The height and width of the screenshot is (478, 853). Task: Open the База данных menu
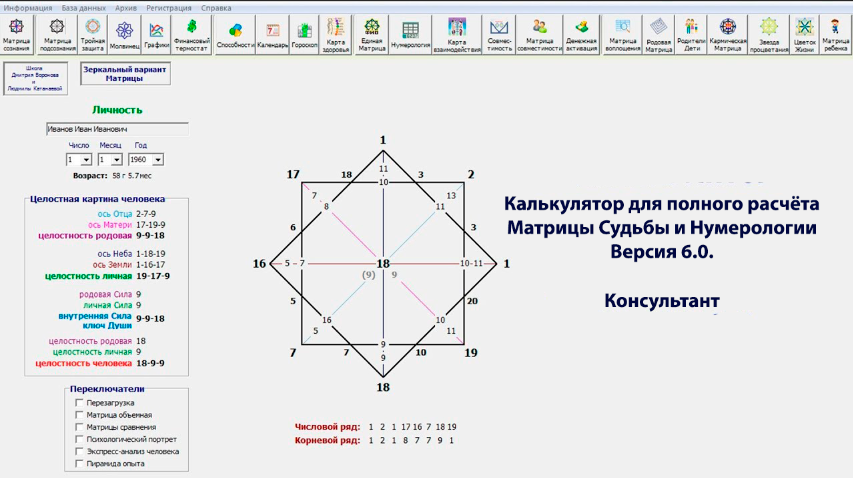click(84, 8)
